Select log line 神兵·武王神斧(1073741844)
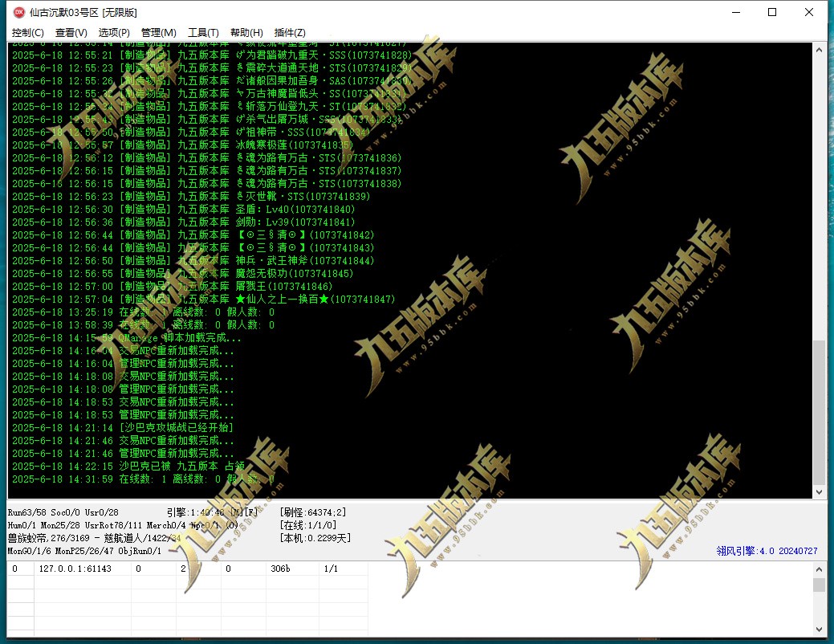The width and height of the screenshot is (834, 644). [x=193, y=260]
